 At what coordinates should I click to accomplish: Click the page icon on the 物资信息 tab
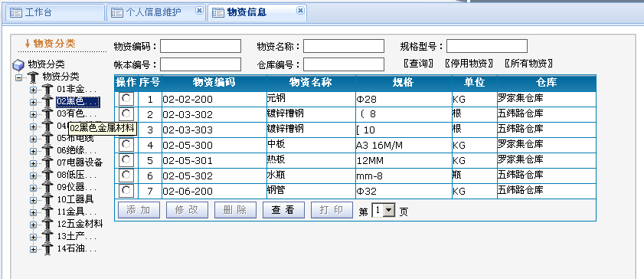click(x=218, y=13)
